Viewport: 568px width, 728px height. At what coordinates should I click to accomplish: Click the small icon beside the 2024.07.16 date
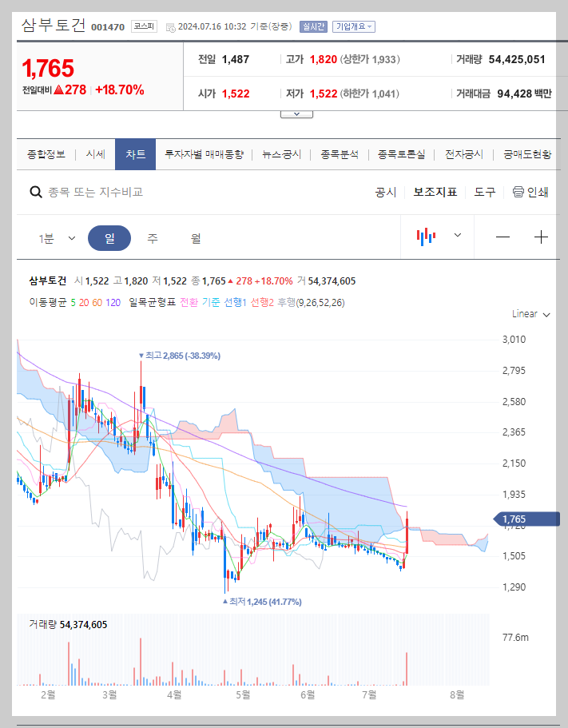171,26
